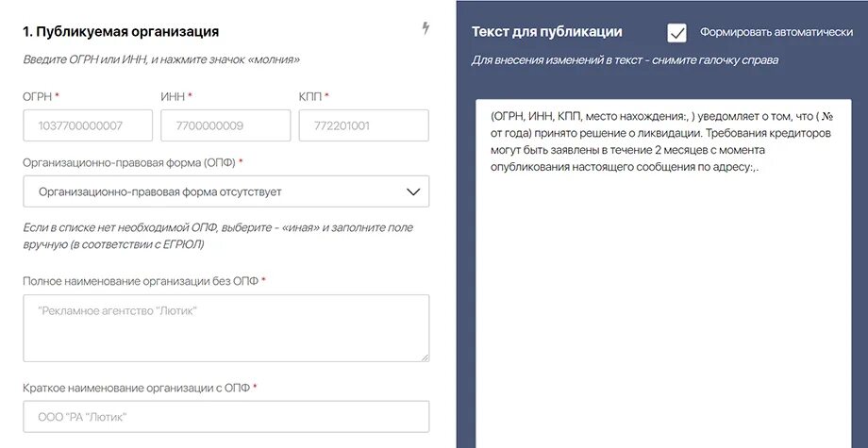Click the hint 'Введите ОГРН или ИНН'
The image size is (868, 448).
click(161, 59)
